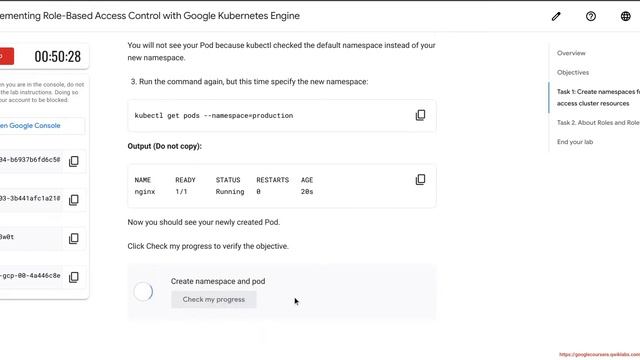Screen dimensions: 640x360
Task: Jump to End your lab section
Action: pyautogui.click(x=575, y=142)
